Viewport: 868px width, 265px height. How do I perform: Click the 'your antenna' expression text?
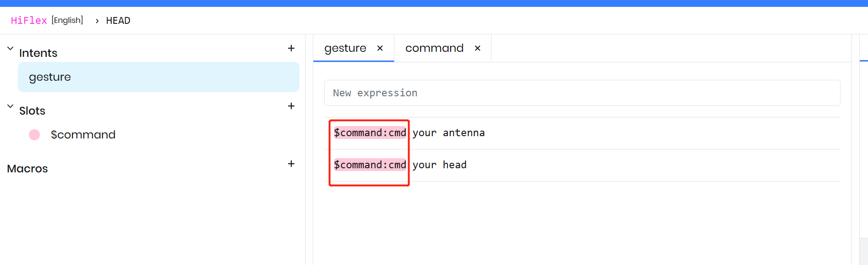(x=448, y=133)
